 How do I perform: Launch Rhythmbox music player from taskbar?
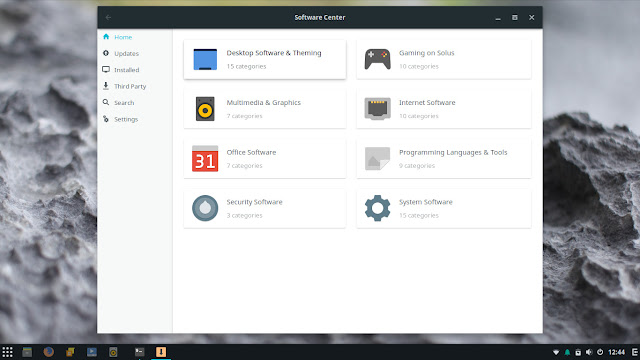click(x=113, y=352)
